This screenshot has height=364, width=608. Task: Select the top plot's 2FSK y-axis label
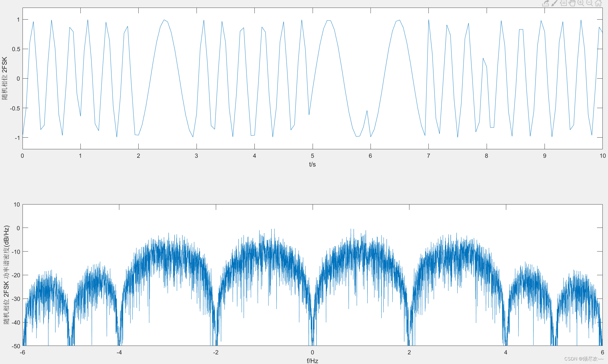5,78
